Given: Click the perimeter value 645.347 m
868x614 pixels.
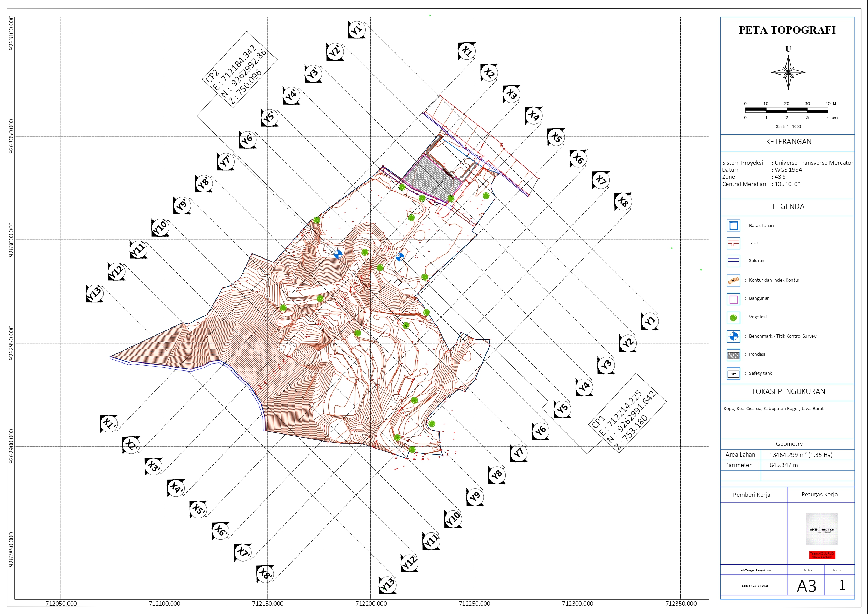Looking at the screenshot, I should coord(783,465).
